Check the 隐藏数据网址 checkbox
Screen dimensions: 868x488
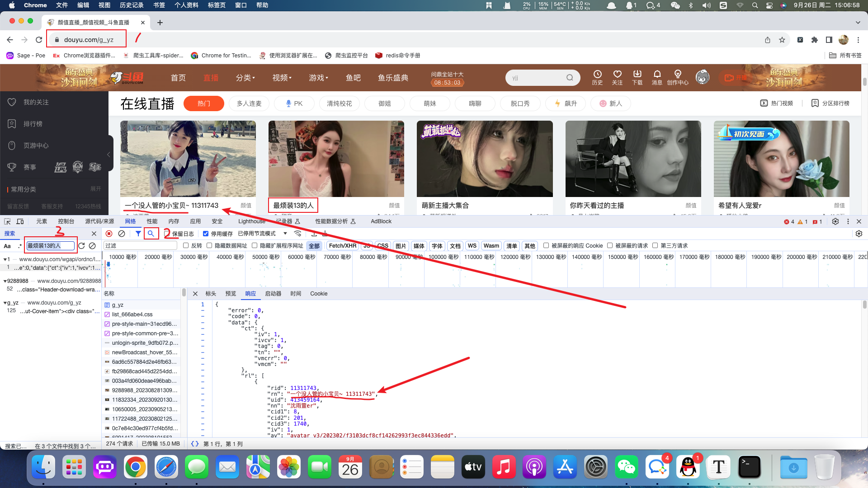[x=209, y=246]
